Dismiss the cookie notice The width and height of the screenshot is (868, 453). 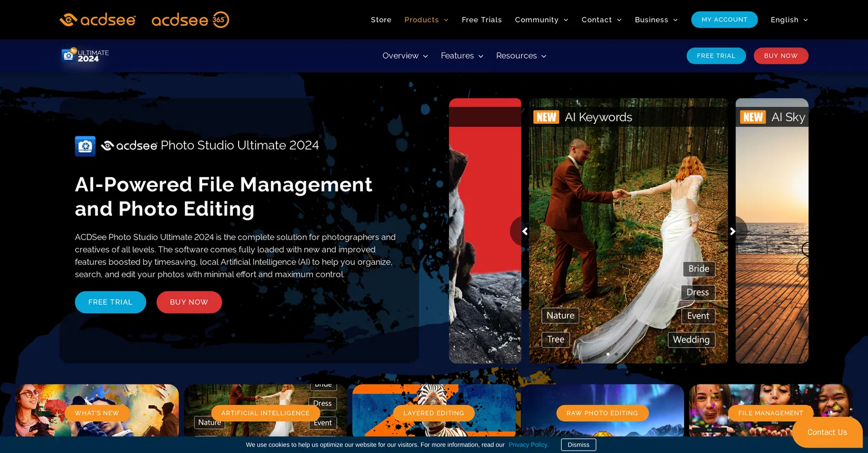[578, 445]
